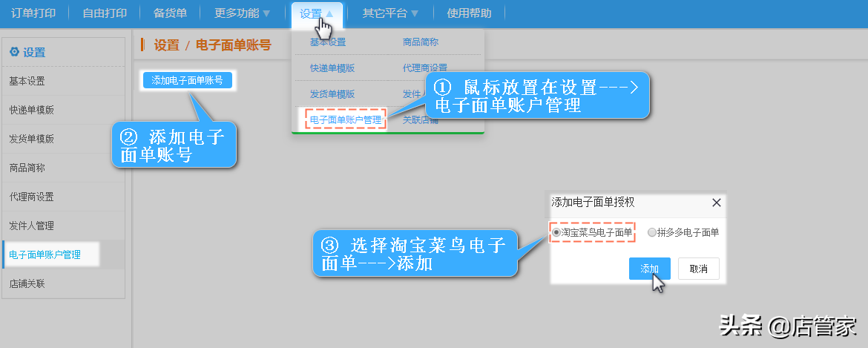The image size is (868, 348).
Task: Choose 关联店铺 in the 设置 dropdown
Action: pos(421,119)
